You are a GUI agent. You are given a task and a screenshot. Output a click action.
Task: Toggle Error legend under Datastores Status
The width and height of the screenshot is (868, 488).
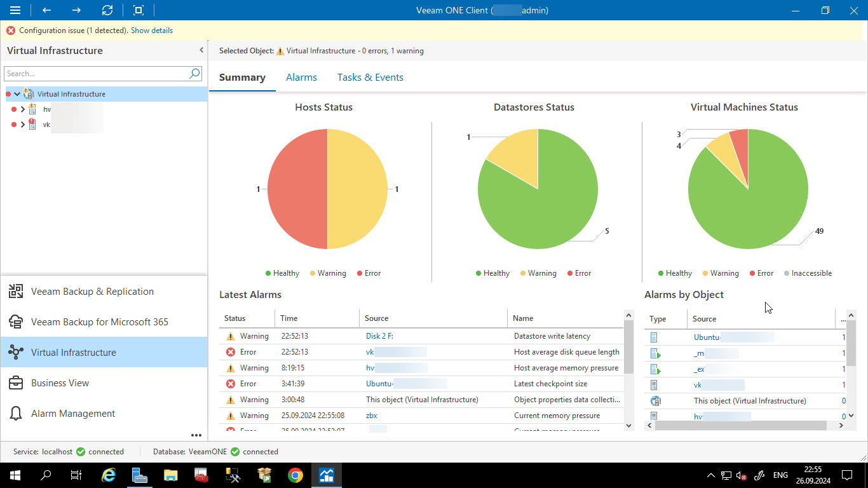coord(579,273)
